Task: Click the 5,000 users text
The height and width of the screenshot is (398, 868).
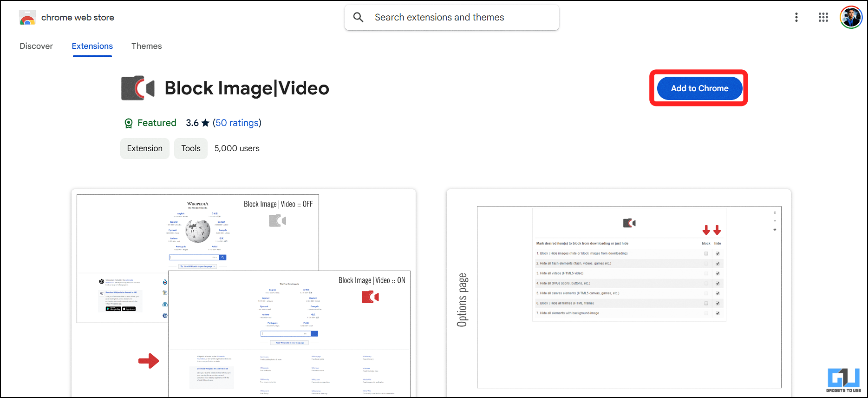Action: click(237, 148)
